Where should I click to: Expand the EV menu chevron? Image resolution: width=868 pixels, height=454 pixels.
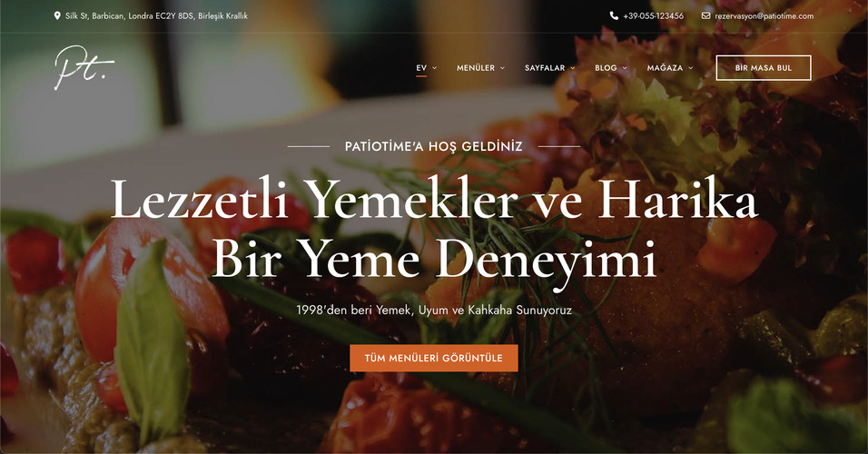435,68
